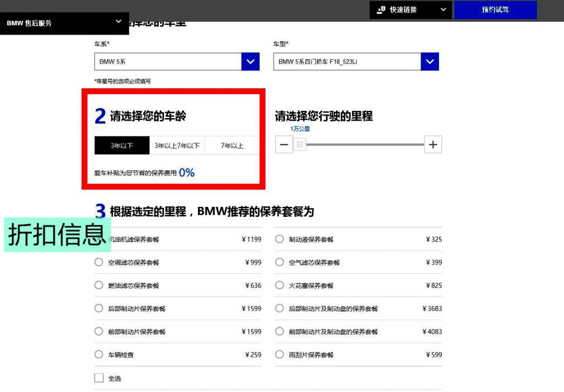Select 燃油滤芯保养套餐 radio button

[99, 285]
